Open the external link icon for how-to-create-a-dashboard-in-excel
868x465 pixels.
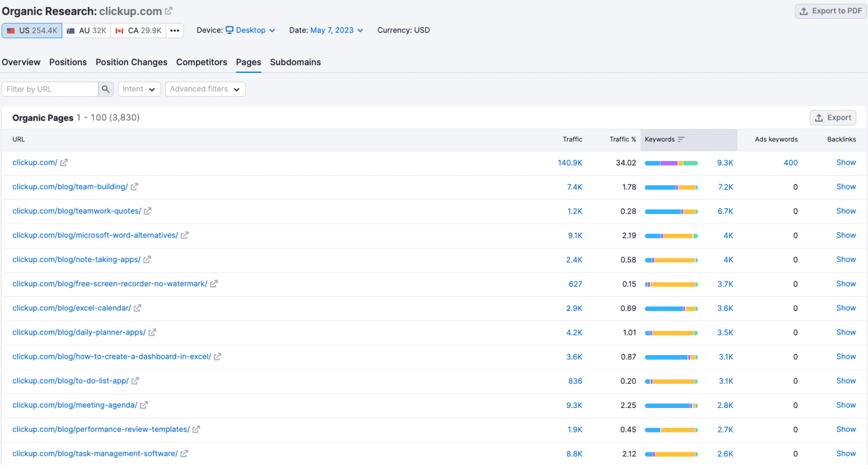tap(217, 356)
